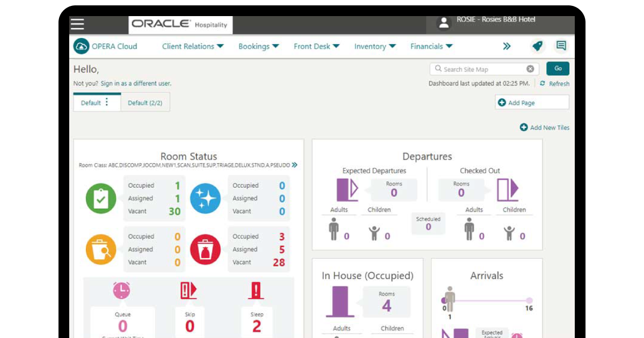Expand the full Room Class list chevron
644x338 pixels.
(294, 165)
